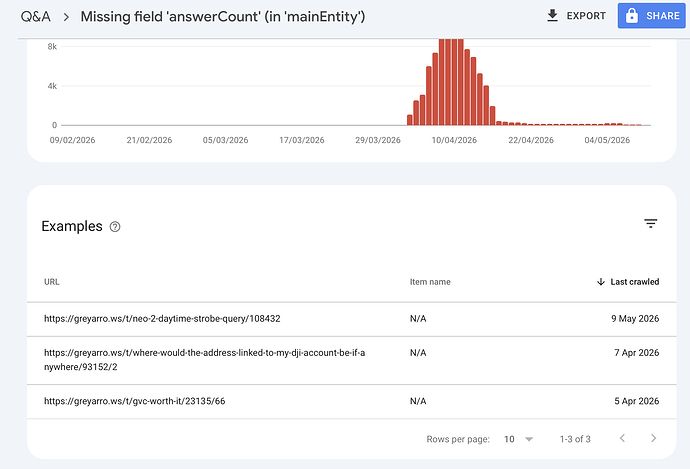The image size is (690, 469).
Task: Click the Examples section heading
Action: pos(72,226)
